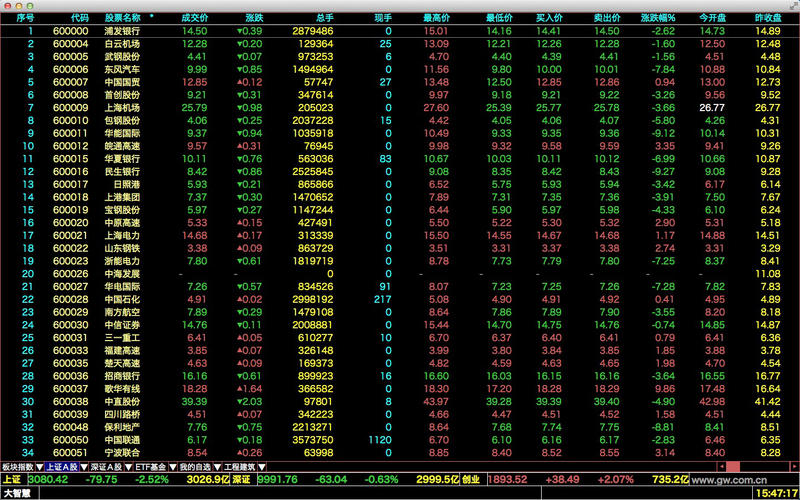Click the 创业 index label in status bar

pyautogui.click(x=471, y=480)
